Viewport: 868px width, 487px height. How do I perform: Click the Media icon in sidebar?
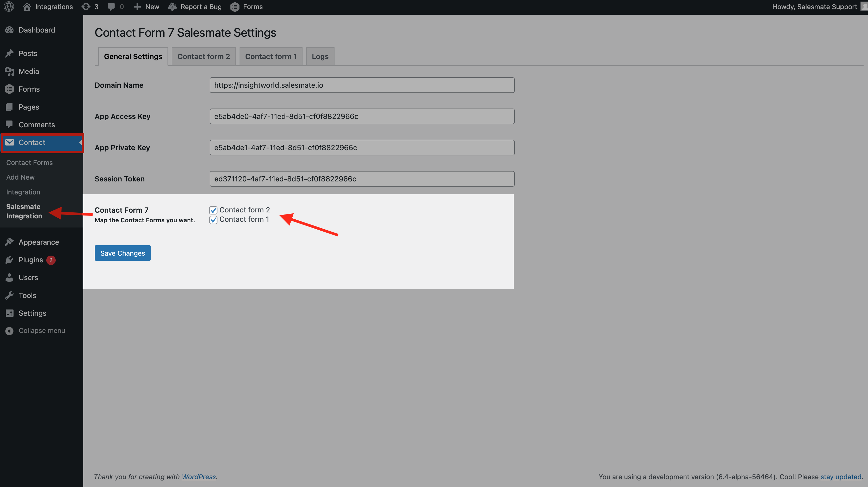coord(9,71)
